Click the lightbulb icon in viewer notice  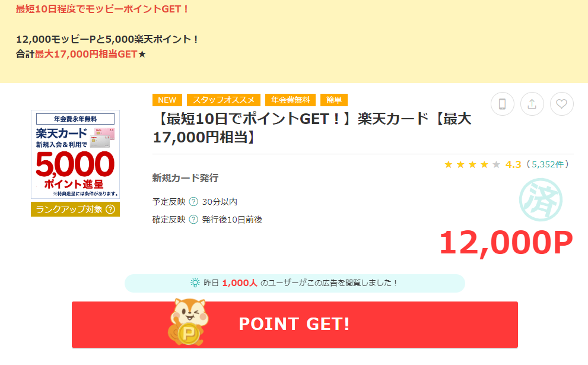click(195, 283)
